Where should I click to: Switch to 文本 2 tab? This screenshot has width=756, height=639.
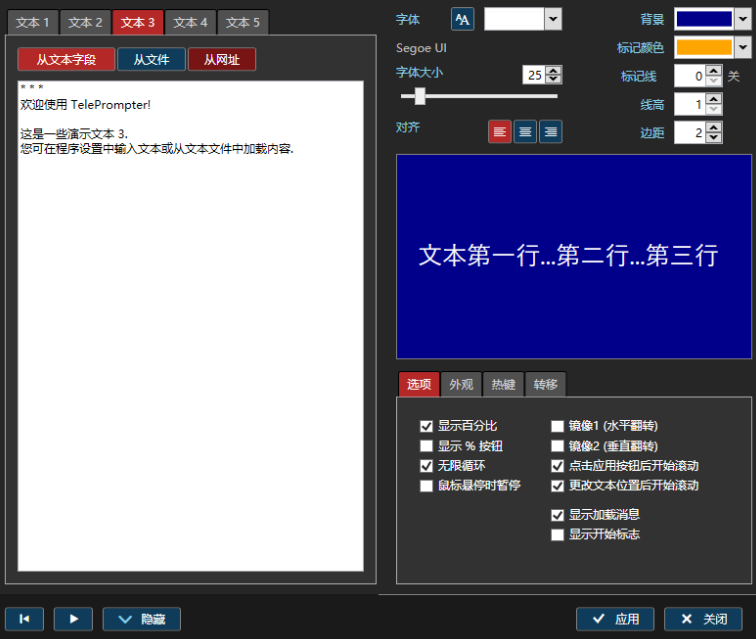pos(85,22)
